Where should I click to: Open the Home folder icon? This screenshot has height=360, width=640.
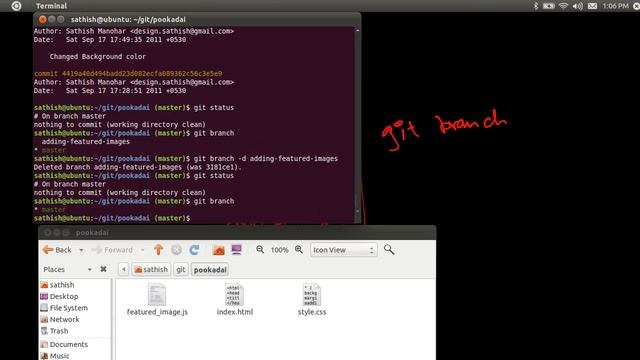click(x=219, y=250)
